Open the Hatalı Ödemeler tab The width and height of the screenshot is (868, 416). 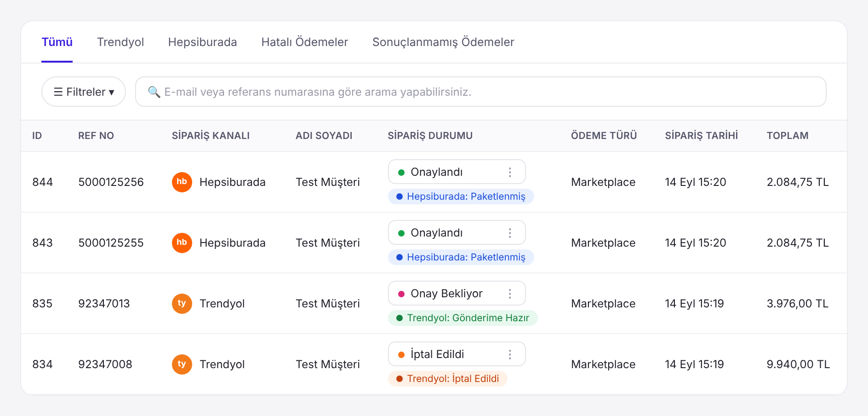coord(305,42)
